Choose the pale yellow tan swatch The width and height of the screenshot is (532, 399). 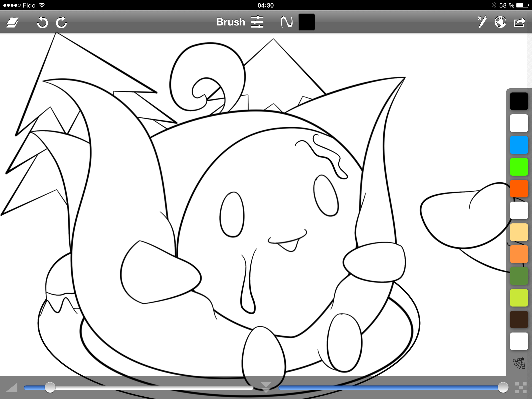tap(519, 232)
